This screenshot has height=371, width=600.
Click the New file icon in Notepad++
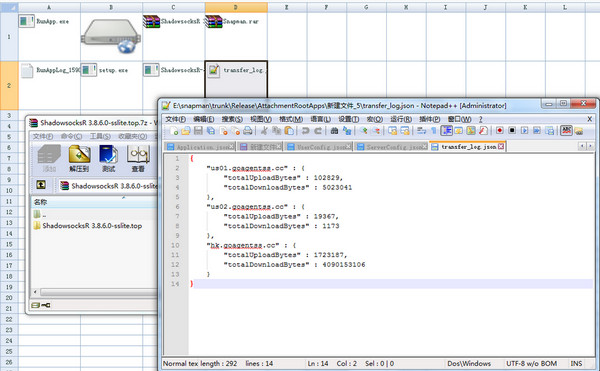pos(174,131)
